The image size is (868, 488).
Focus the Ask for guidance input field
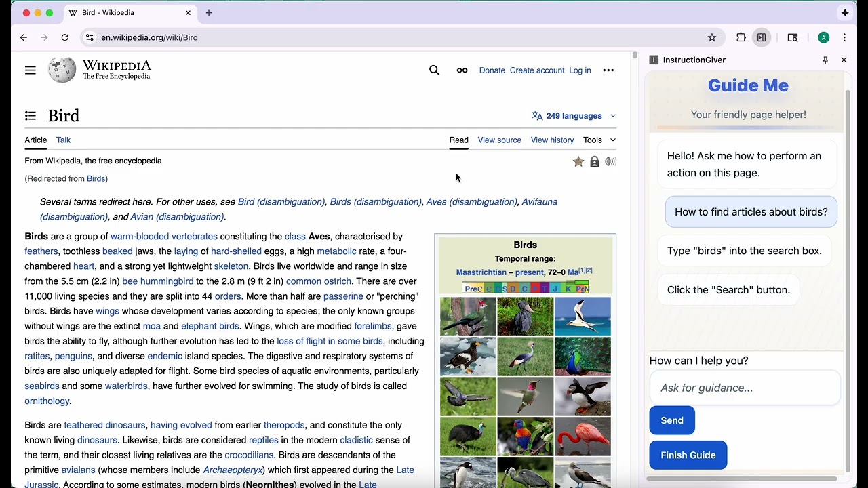pos(745,388)
